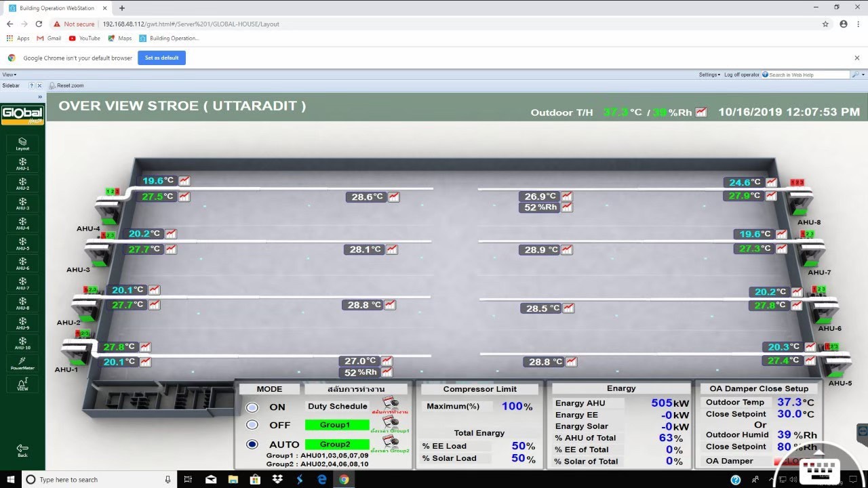Image resolution: width=868 pixels, height=488 pixels.
Task: Click the Global House logo
Action: point(22,115)
